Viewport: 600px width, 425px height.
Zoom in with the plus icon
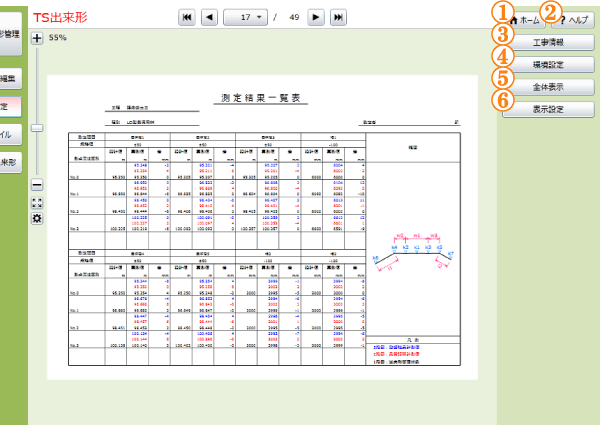point(37,38)
